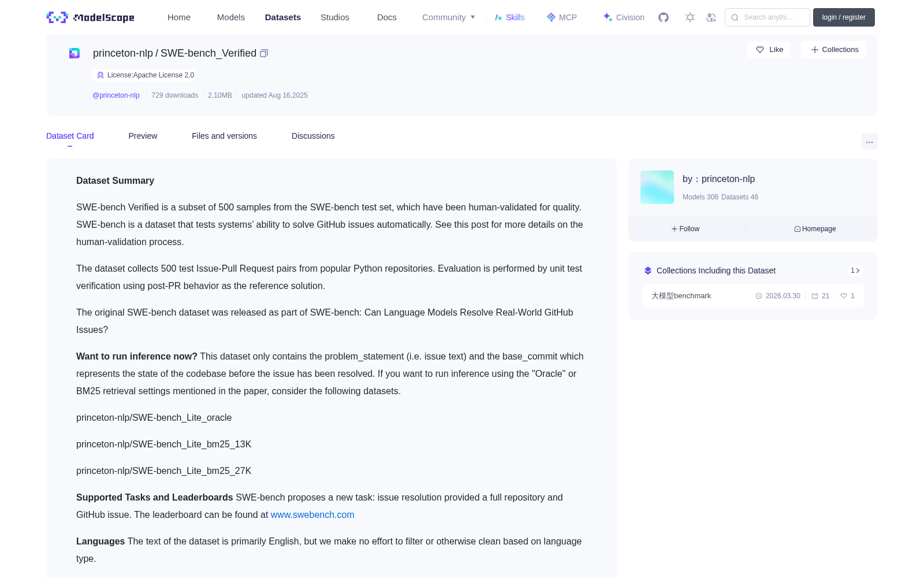This screenshot has height=578, width=924.
Task: Click the 'princeton-nlp/SWE-bench_Lite_oracle' line
Action: 154,418
